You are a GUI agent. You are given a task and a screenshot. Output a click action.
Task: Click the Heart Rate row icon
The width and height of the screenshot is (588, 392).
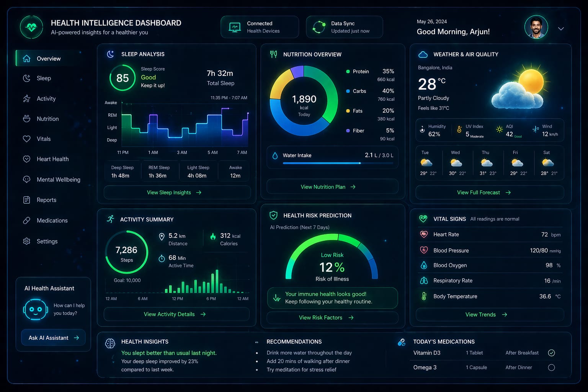point(424,234)
